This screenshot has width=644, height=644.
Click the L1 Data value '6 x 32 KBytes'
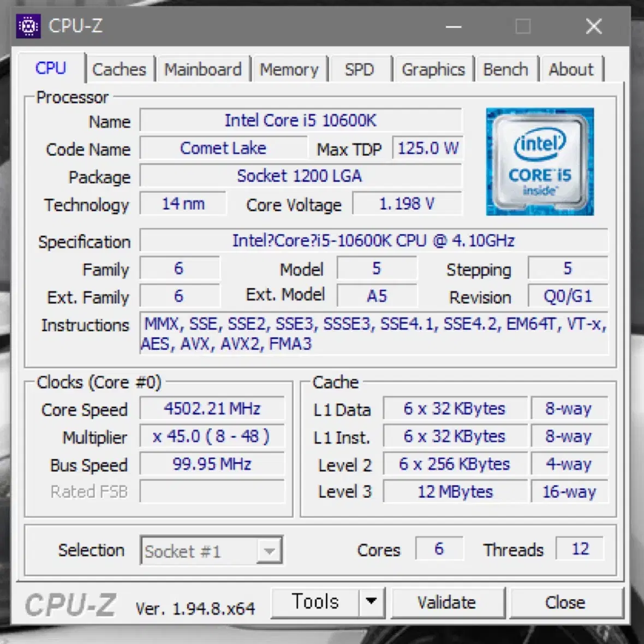click(455, 409)
